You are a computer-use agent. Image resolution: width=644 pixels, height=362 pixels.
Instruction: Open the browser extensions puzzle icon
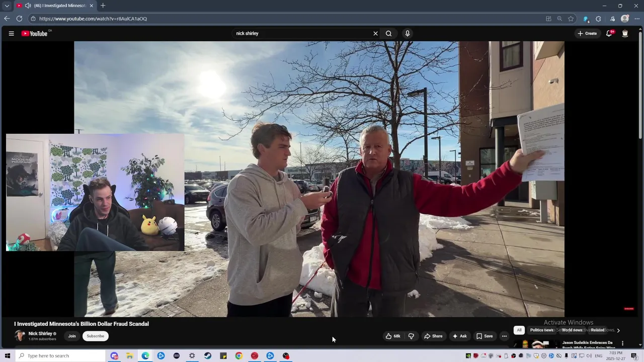(x=598, y=19)
